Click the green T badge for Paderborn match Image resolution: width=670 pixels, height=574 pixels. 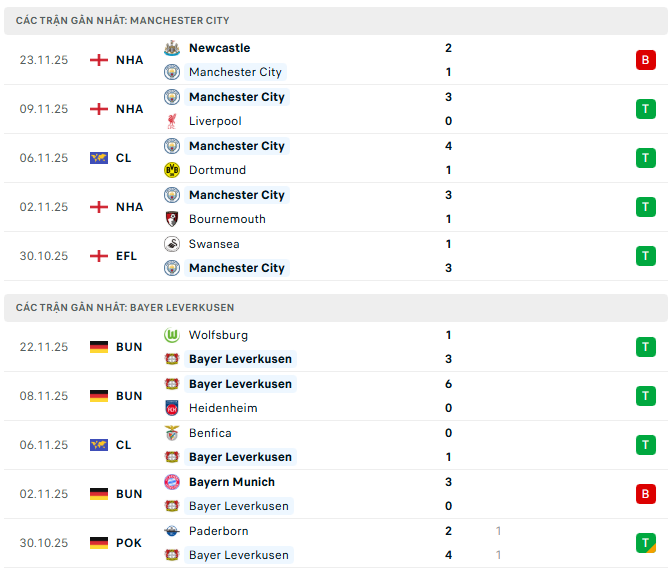click(645, 543)
